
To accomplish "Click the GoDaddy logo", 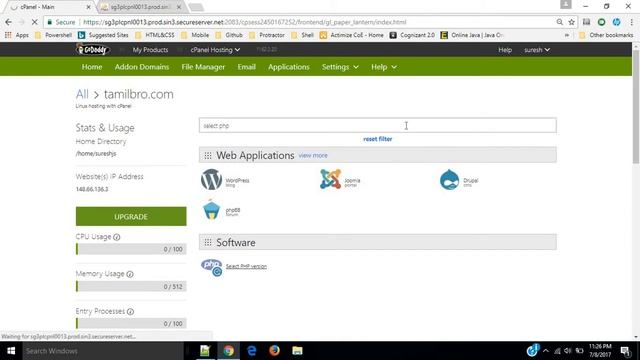I will point(93,50).
